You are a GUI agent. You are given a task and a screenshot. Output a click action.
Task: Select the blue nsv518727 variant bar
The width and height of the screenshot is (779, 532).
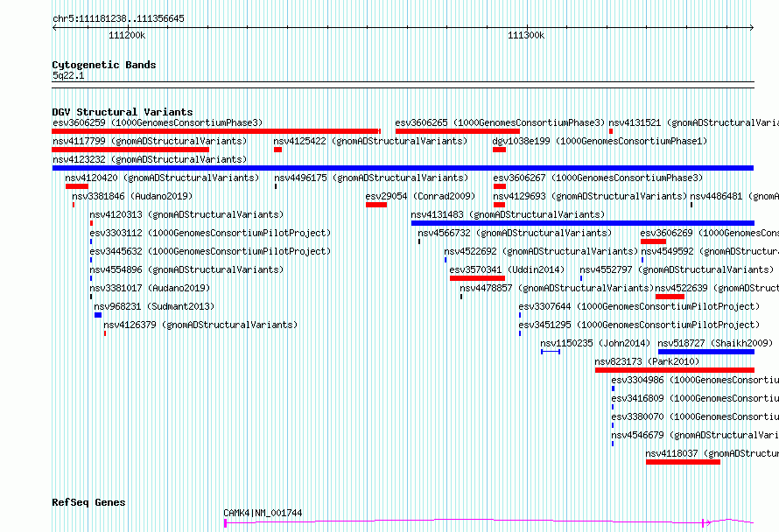[706, 352]
